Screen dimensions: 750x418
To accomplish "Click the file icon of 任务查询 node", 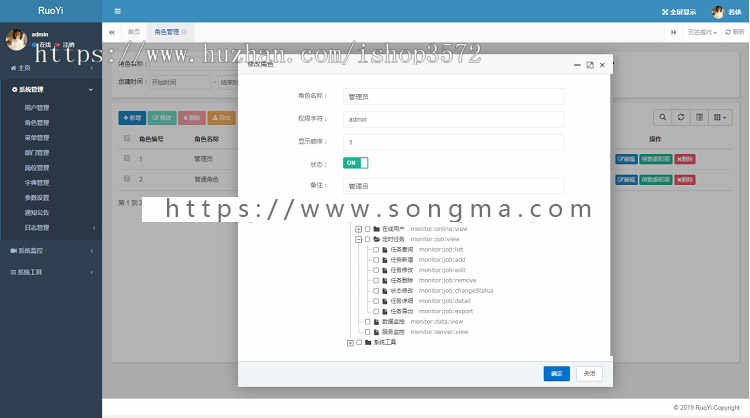I will [x=385, y=250].
